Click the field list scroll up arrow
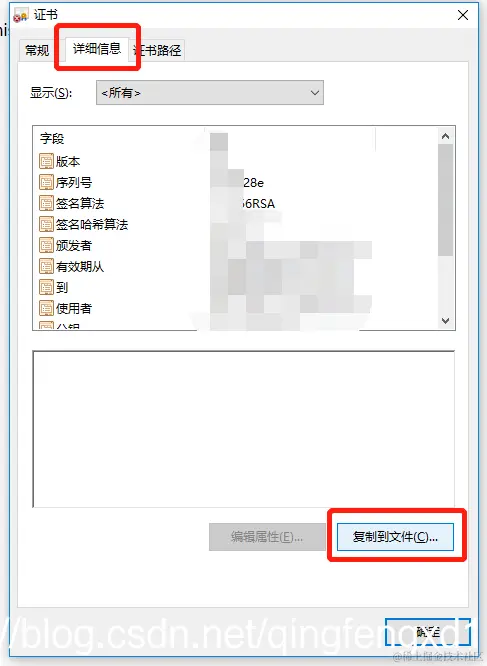The width and height of the screenshot is (487, 666). coord(445,136)
